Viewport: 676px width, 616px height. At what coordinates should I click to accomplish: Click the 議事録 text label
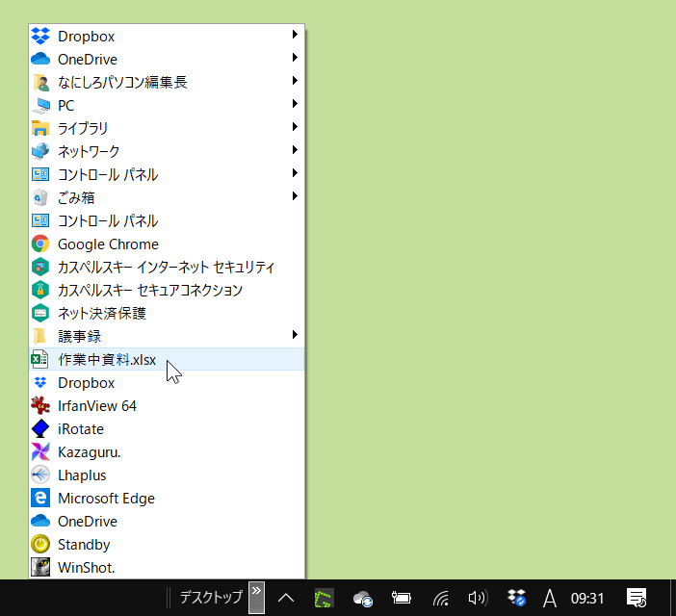pyautogui.click(x=79, y=337)
